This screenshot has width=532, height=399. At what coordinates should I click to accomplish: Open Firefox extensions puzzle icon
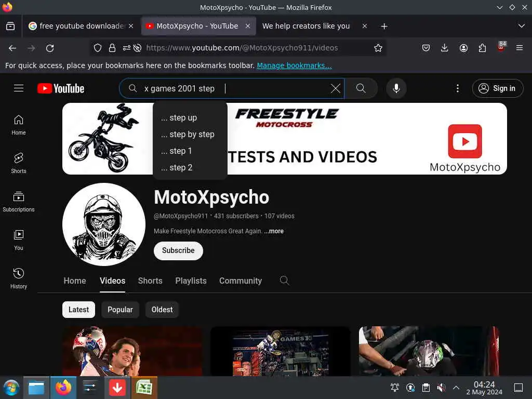pos(482,48)
